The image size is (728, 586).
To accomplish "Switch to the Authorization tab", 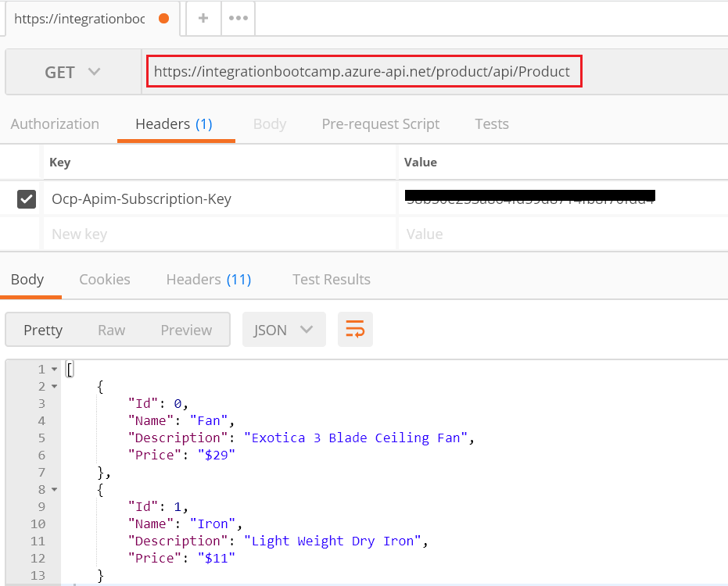I will (55, 124).
